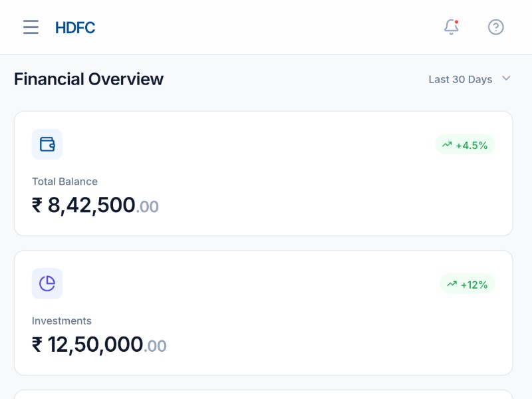Viewport: 532px width, 399px height.
Task: Click the HDFC logo text
Action: [75, 27]
